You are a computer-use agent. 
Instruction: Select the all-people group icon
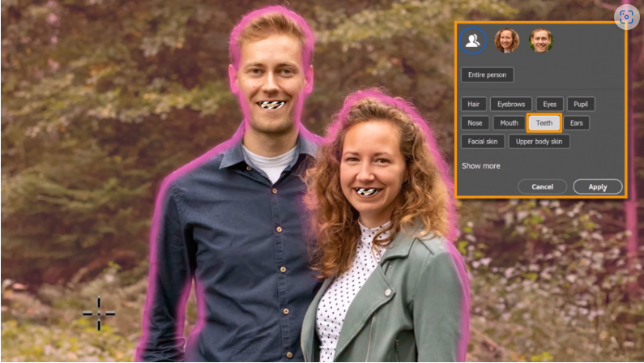473,41
